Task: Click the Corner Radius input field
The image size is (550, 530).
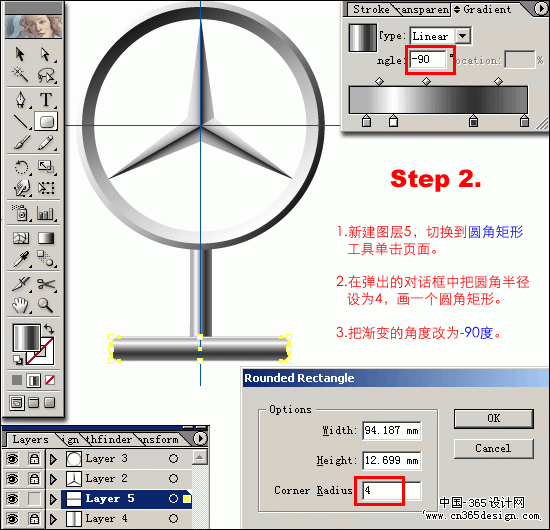Action: tap(391, 490)
